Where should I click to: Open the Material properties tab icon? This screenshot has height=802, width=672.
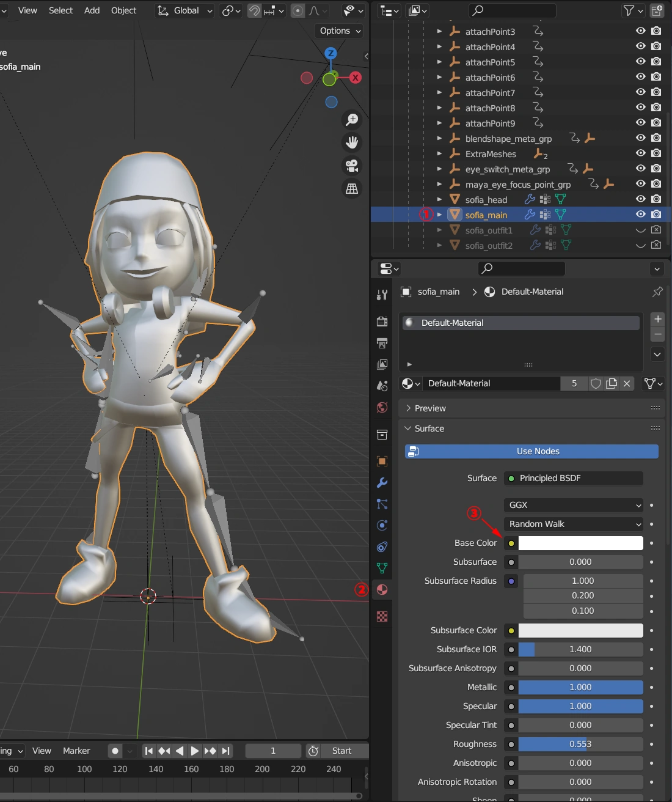click(x=382, y=590)
